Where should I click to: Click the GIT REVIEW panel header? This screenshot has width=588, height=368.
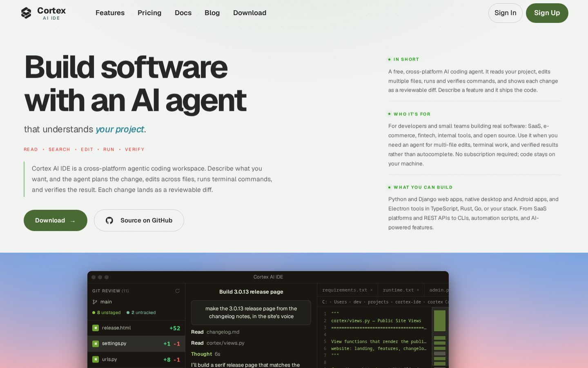(110, 291)
